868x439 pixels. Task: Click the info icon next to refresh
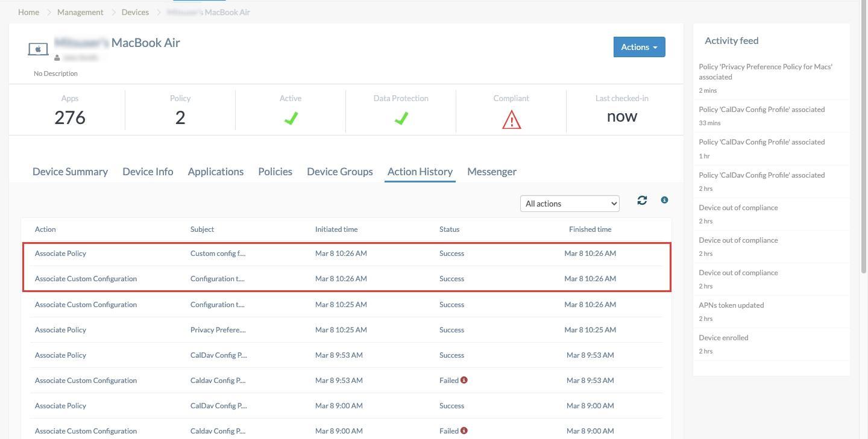664,200
